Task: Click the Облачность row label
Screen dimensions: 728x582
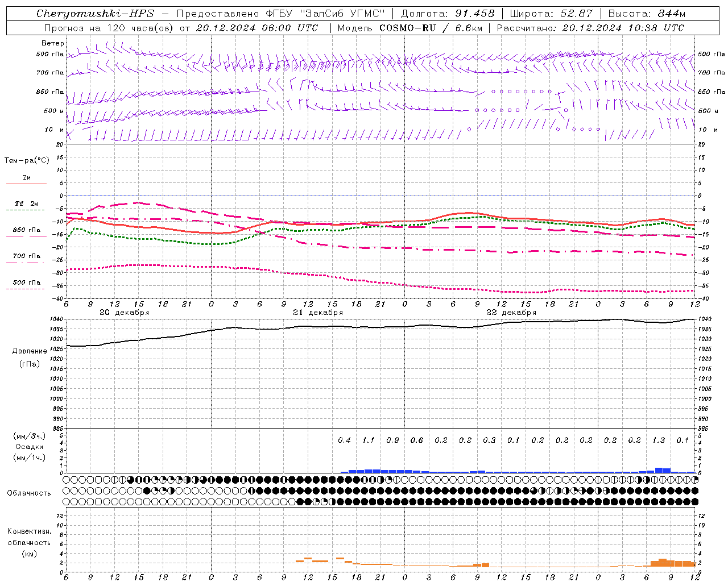Action: point(29,493)
